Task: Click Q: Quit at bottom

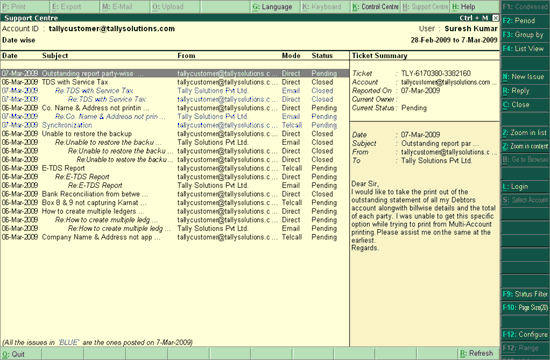Action: [21, 354]
